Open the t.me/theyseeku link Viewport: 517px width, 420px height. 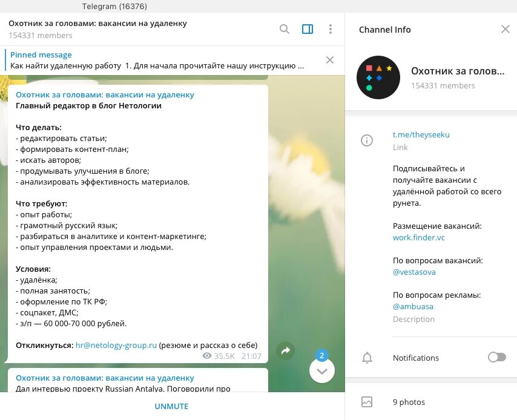click(421, 135)
